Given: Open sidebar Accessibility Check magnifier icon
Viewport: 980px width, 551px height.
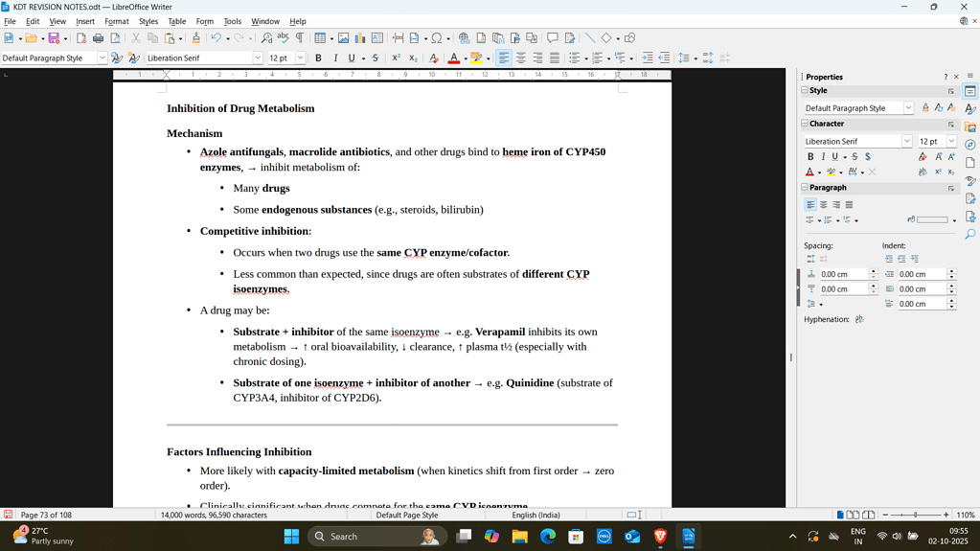Looking at the screenshot, I should [x=970, y=234].
